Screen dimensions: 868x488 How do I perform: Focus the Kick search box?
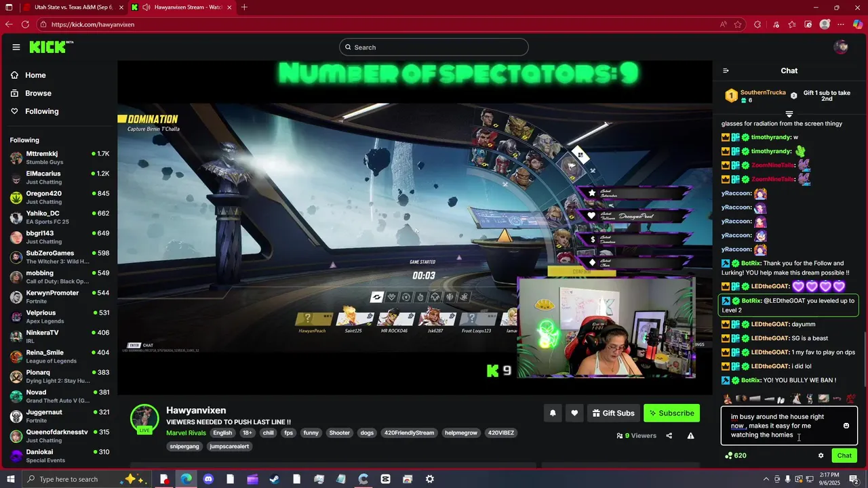click(x=434, y=47)
